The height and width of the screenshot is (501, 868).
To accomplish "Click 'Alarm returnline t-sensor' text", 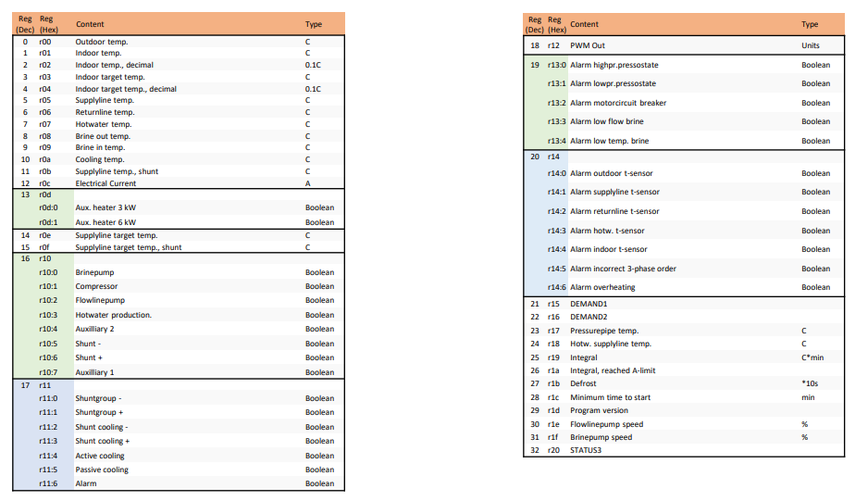I will pos(614,212).
